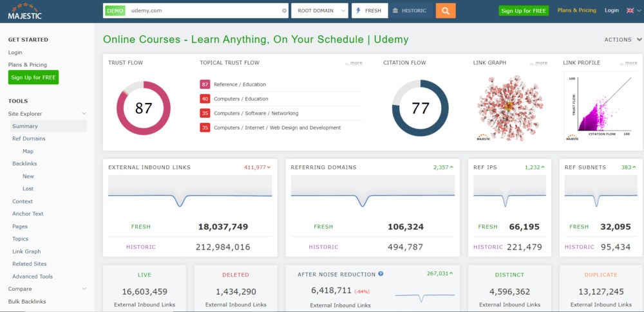
Task: Open Advanced Tools in the sidebar
Action: [x=32, y=277]
